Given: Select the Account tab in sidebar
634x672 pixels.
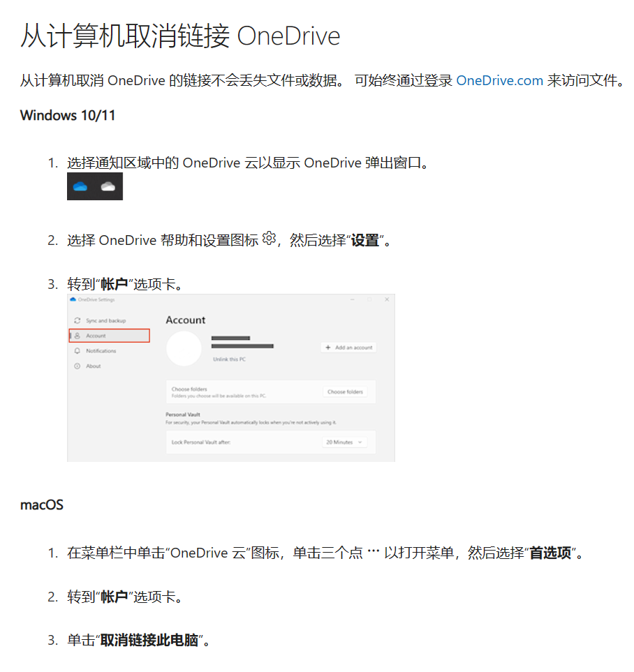Looking at the screenshot, I should coord(110,336).
